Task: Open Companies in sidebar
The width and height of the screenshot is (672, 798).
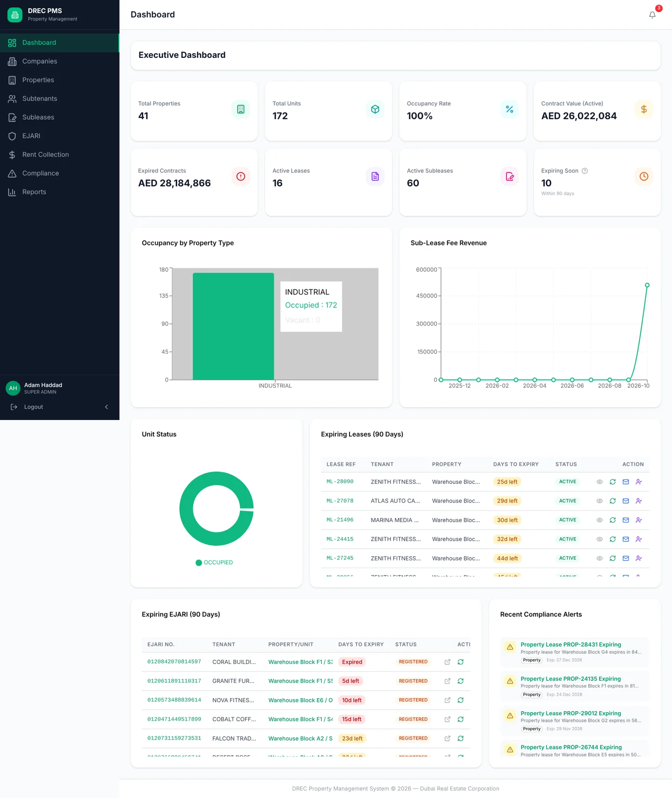Action: pos(60,62)
